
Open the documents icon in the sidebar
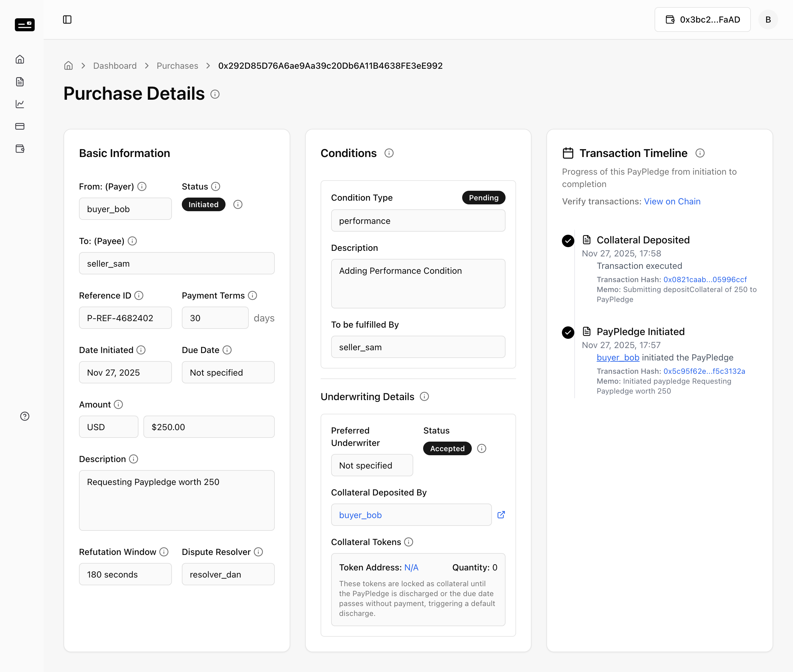click(x=20, y=82)
